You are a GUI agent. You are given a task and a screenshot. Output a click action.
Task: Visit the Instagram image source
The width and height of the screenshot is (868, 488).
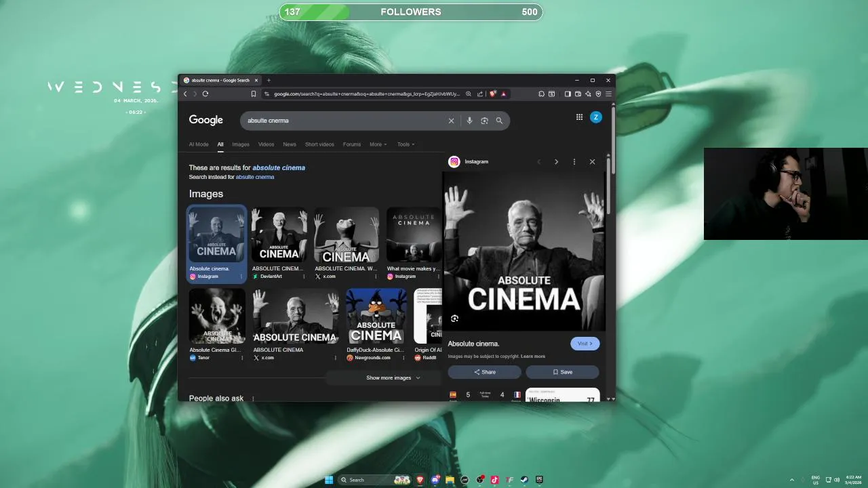coord(585,344)
